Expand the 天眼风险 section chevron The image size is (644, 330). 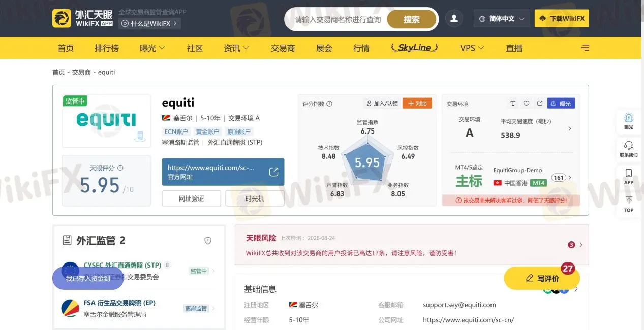click(581, 245)
